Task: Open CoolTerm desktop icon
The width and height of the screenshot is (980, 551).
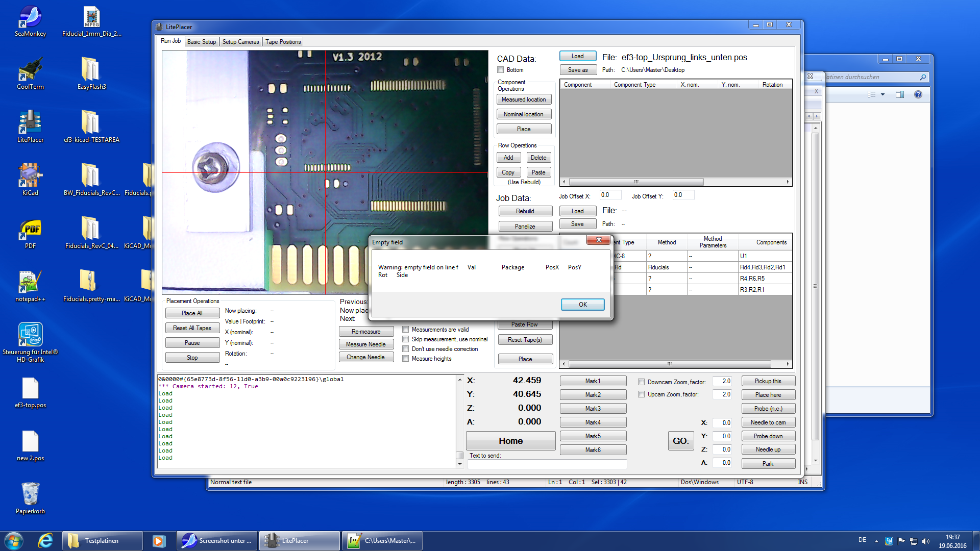Action: pyautogui.click(x=30, y=74)
